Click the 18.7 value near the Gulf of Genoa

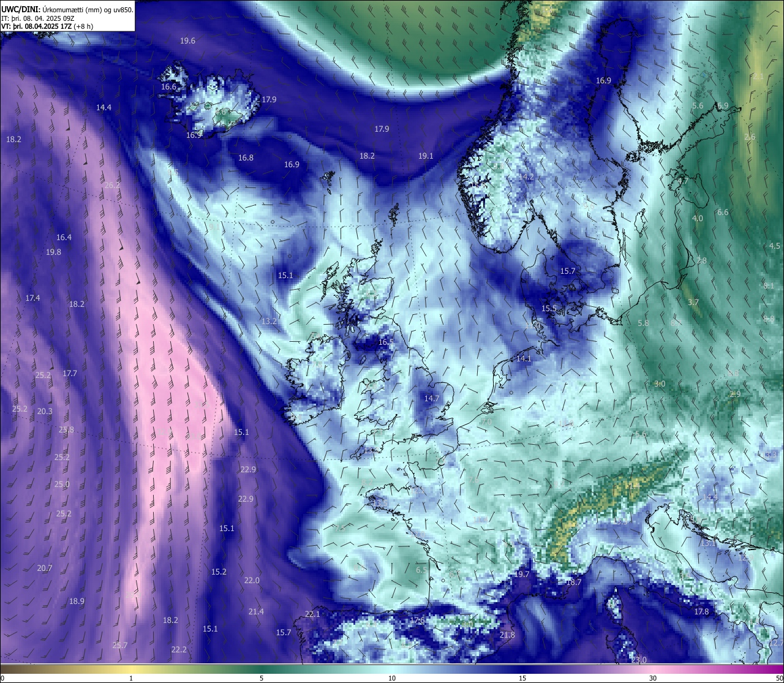574,583
